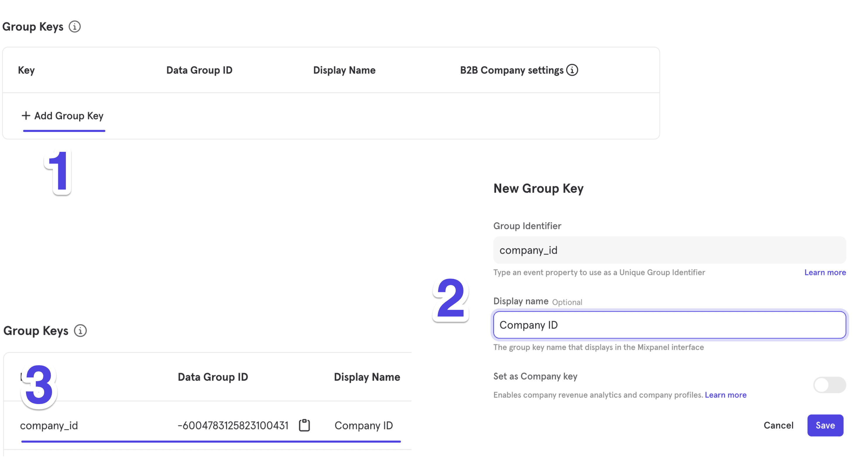
Task: Click the Key column header
Action: coord(26,70)
